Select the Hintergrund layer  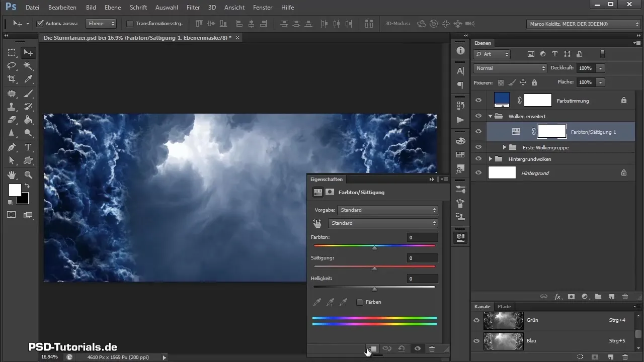535,173
